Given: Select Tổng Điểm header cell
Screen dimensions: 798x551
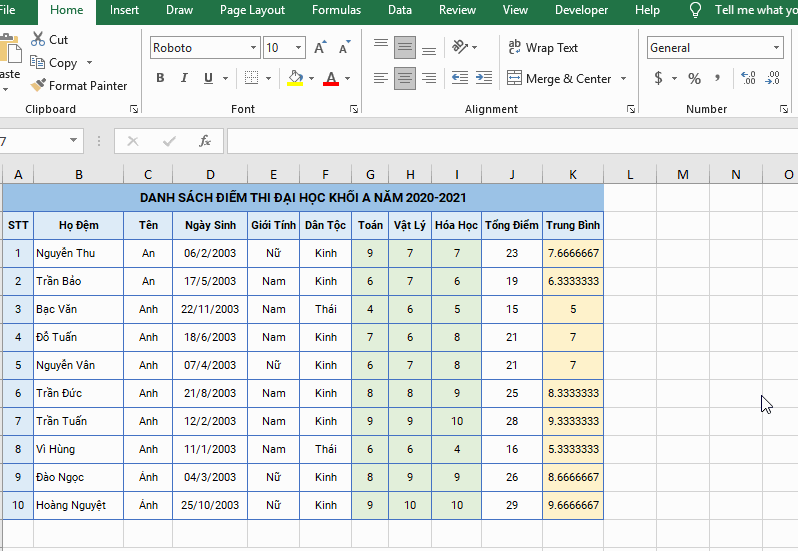Looking at the screenshot, I should (x=512, y=225).
